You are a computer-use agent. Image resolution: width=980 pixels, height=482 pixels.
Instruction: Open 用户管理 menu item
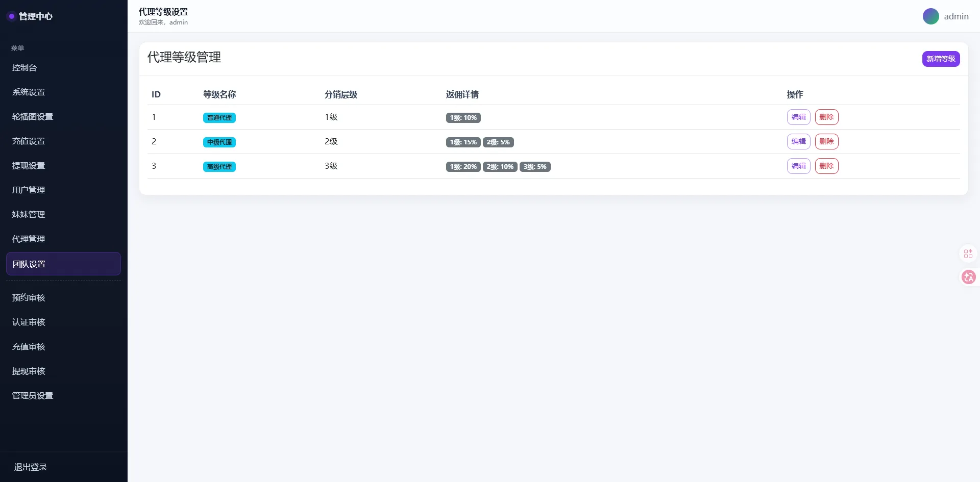tap(29, 190)
